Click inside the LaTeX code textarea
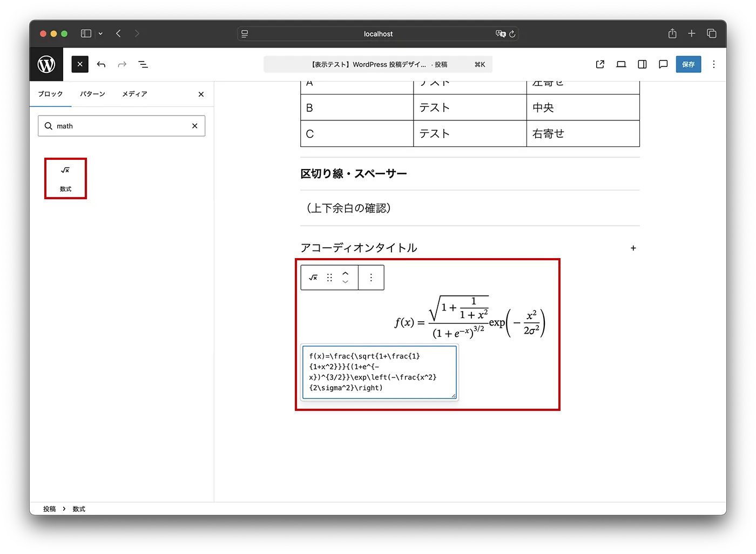The width and height of the screenshot is (756, 554). pos(379,372)
